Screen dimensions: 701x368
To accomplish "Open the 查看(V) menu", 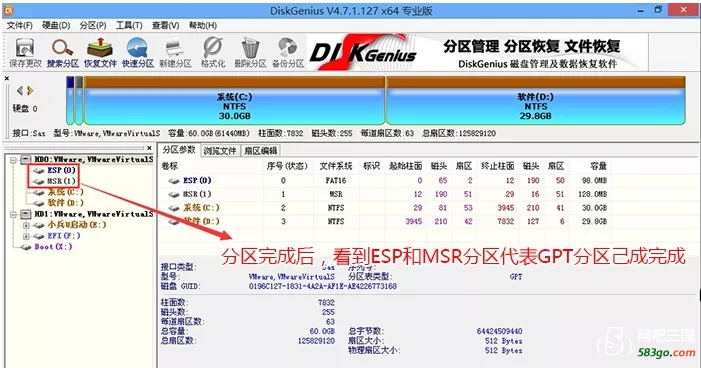I will point(165,25).
